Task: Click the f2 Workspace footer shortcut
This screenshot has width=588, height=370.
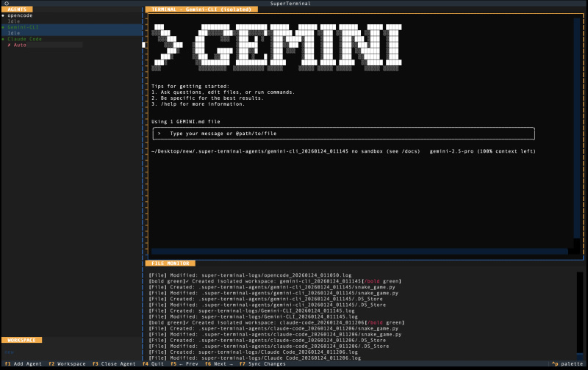Action: coord(67,364)
